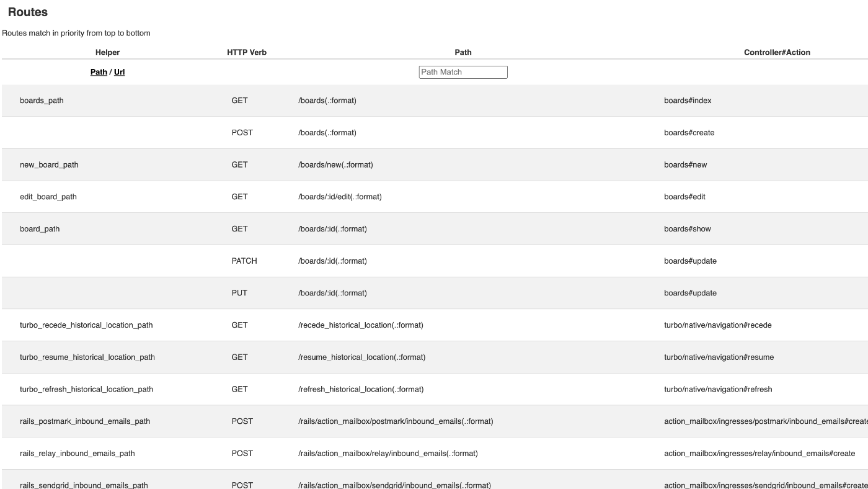This screenshot has height=489, width=868.
Task: Select turbo_recede_historical_location_path helper
Action: click(86, 325)
